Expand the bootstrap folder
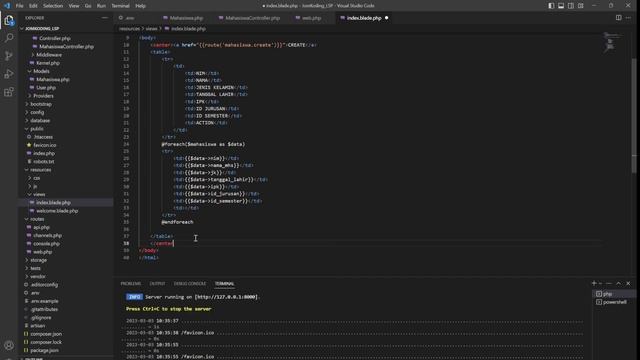The width and height of the screenshot is (640, 360). click(x=41, y=104)
